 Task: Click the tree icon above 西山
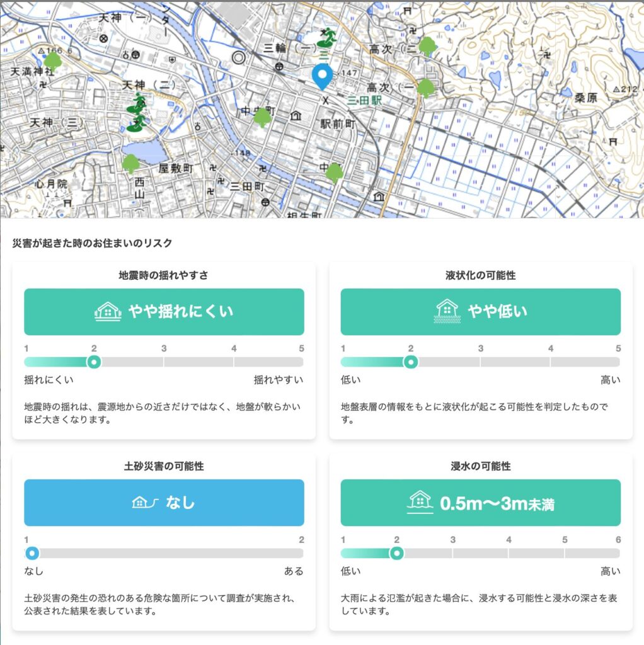click(x=130, y=164)
